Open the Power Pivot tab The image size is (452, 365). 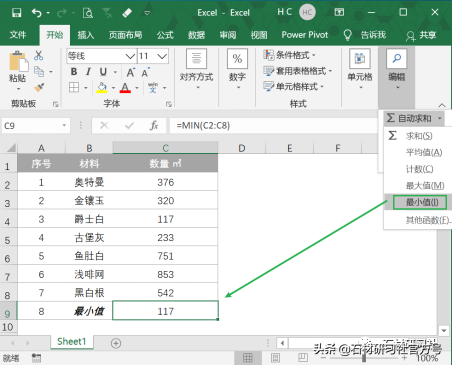[305, 35]
